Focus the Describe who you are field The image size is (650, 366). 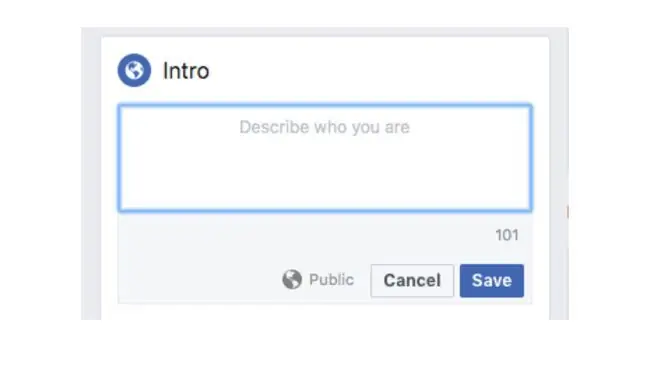(x=325, y=158)
